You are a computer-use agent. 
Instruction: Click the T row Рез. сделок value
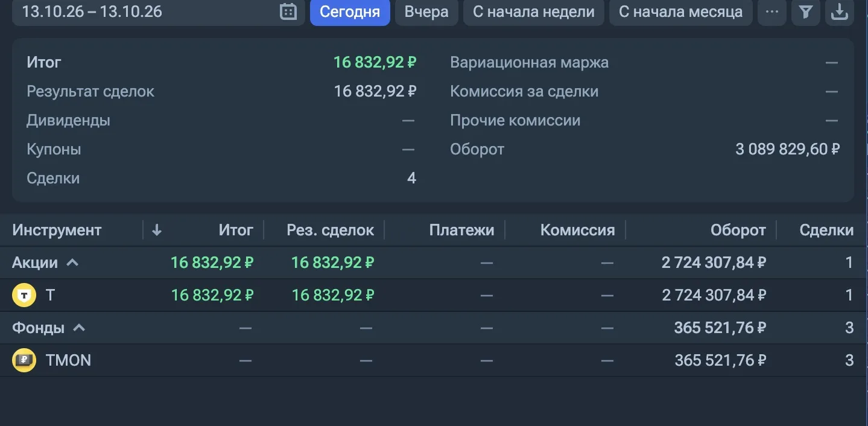tap(333, 295)
